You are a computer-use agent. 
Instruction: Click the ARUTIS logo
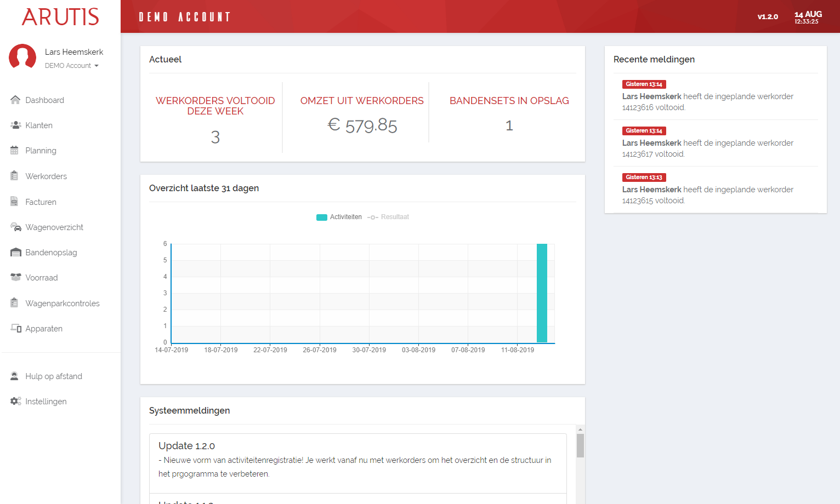pos(60,17)
